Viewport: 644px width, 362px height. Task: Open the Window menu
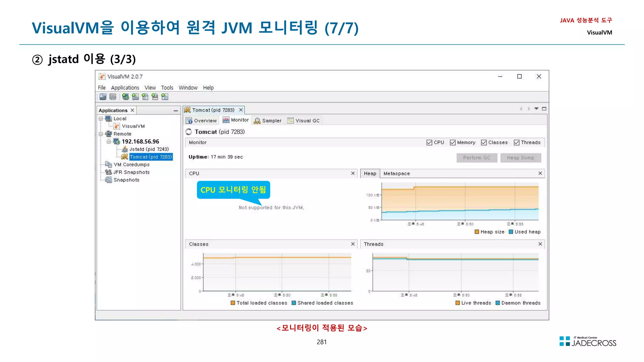[x=188, y=88]
